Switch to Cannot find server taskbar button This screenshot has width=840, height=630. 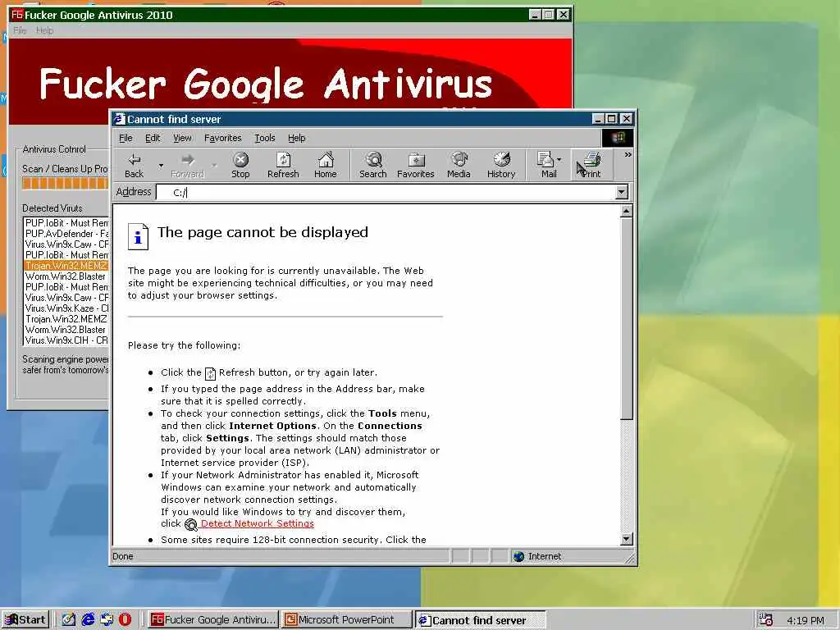point(481,620)
